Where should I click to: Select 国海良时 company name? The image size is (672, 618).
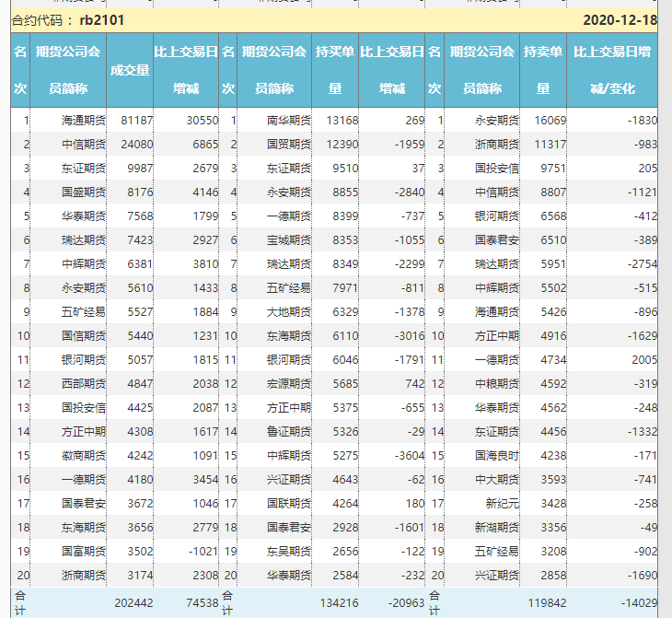pos(497,456)
